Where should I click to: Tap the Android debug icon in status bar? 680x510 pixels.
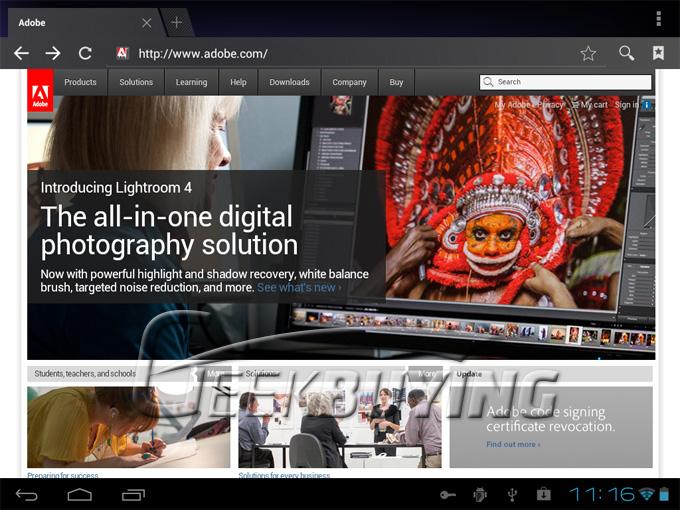[x=480, y=494]
